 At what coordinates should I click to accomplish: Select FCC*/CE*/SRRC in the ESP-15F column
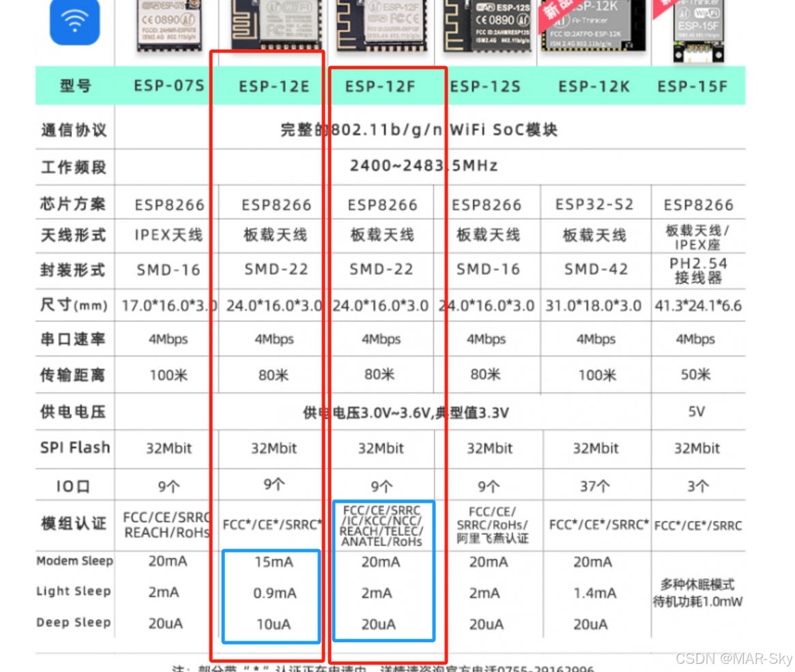[698, 525]
